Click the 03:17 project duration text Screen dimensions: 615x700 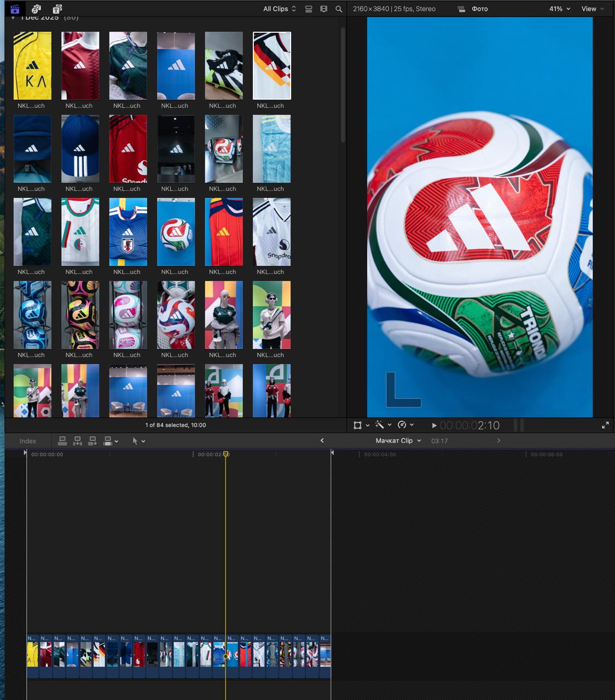coord(439,441)
